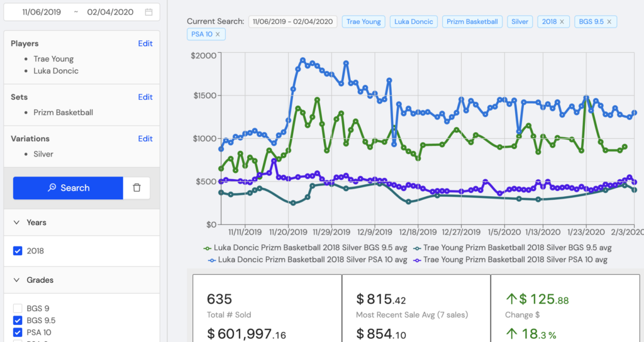The height and width of the screenshot is (342, 644).
Task: Uncheck the 2018 year checkbox
Action: pyautogui.click(x=18, y=251)
